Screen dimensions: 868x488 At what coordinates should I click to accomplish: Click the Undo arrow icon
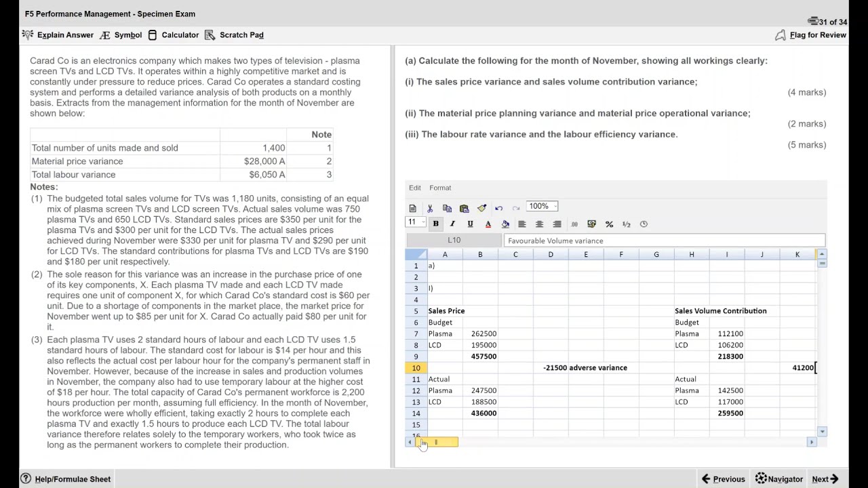498,208
